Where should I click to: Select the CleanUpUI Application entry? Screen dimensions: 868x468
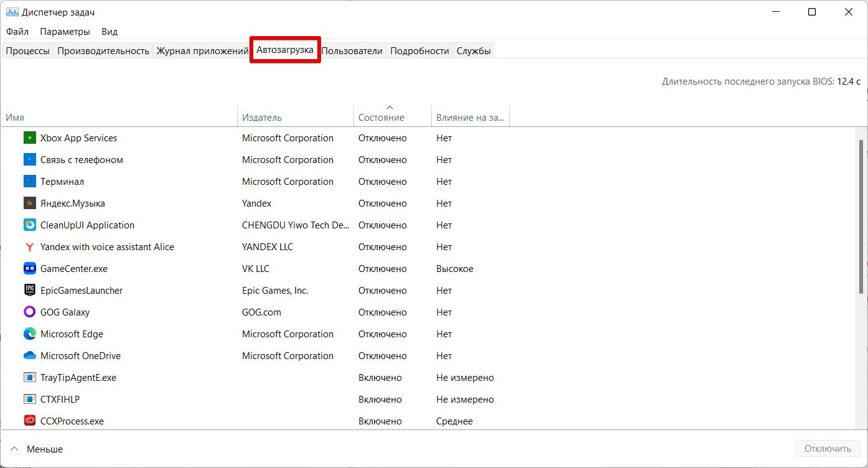pyautogui.click(x=87, y=225)
